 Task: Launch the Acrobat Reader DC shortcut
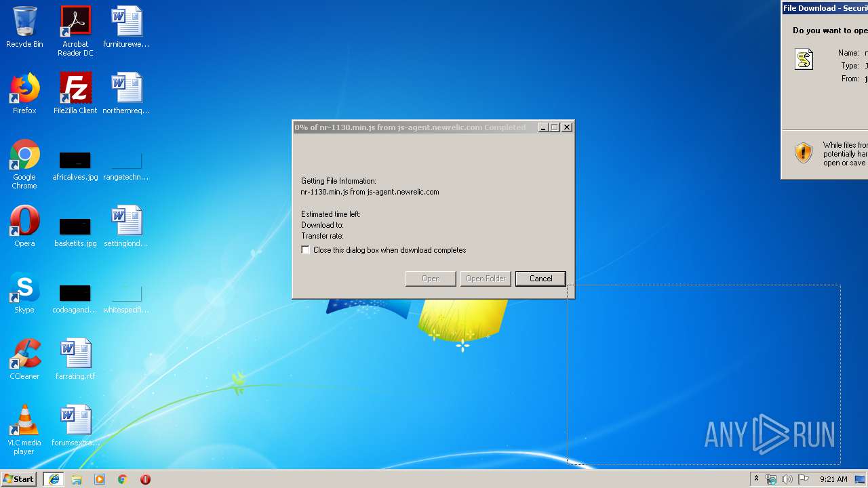tap(75, 31)
